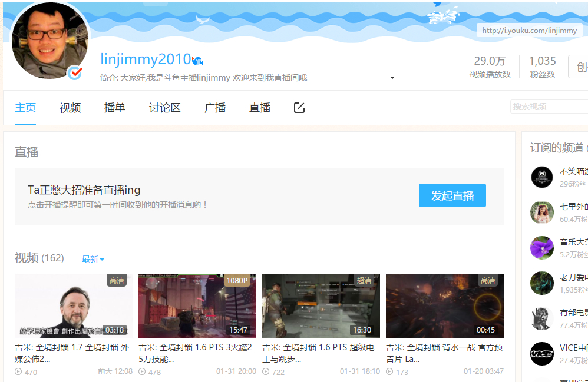Play the 16:30 超清 video thumbnail

click(321, 306)
